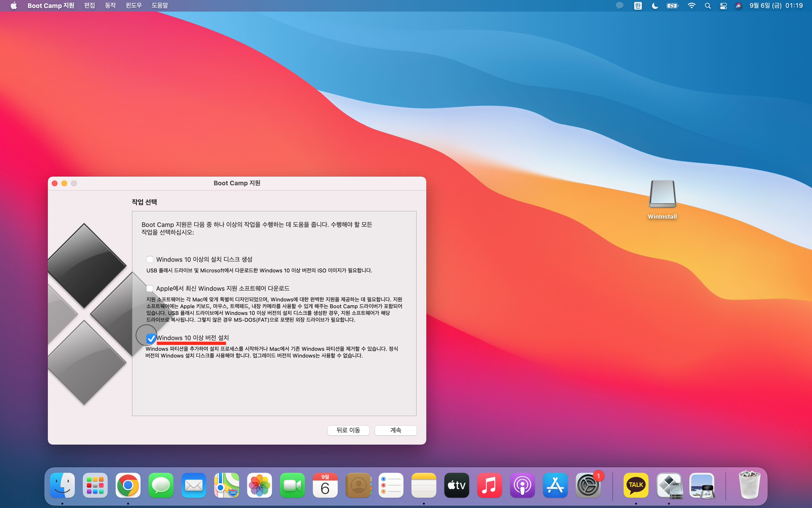812x508 pixels.
Task: Open the 도움말 menu
Action: pos(160,6)
